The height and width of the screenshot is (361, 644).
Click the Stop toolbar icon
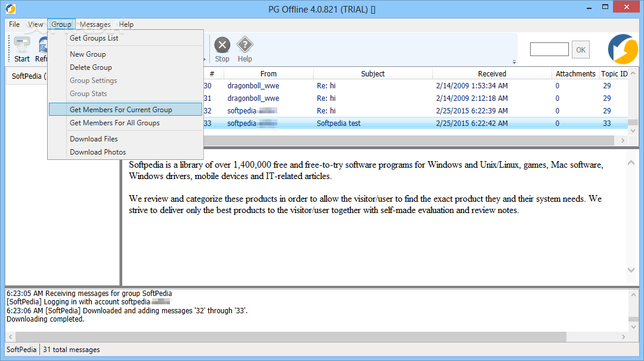(x=222, y=49)
